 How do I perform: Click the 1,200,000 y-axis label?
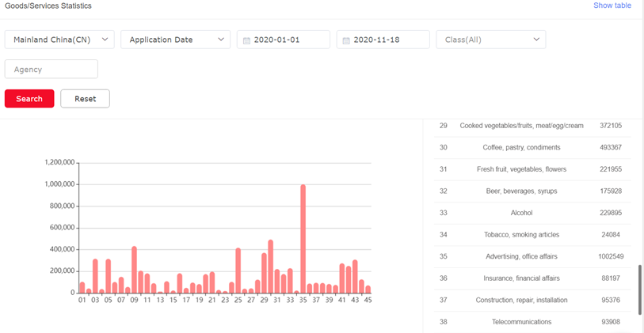(x=59, y=162)
